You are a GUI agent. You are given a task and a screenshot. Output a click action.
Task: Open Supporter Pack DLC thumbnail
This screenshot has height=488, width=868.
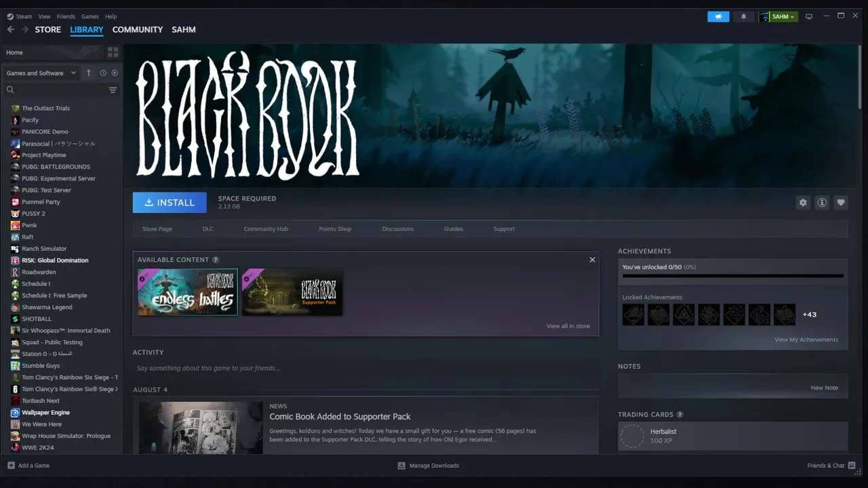pyautogui.click(x=292, y=292)
